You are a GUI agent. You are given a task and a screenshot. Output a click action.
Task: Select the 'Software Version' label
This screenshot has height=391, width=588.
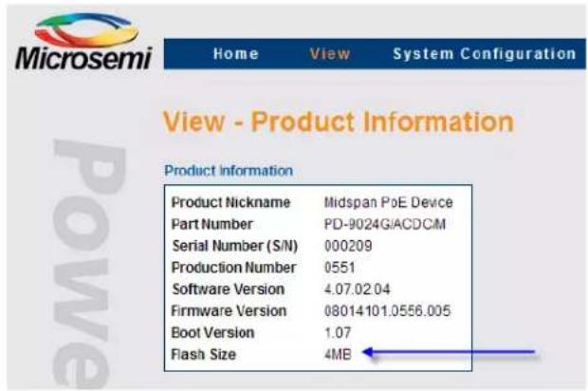228,289
